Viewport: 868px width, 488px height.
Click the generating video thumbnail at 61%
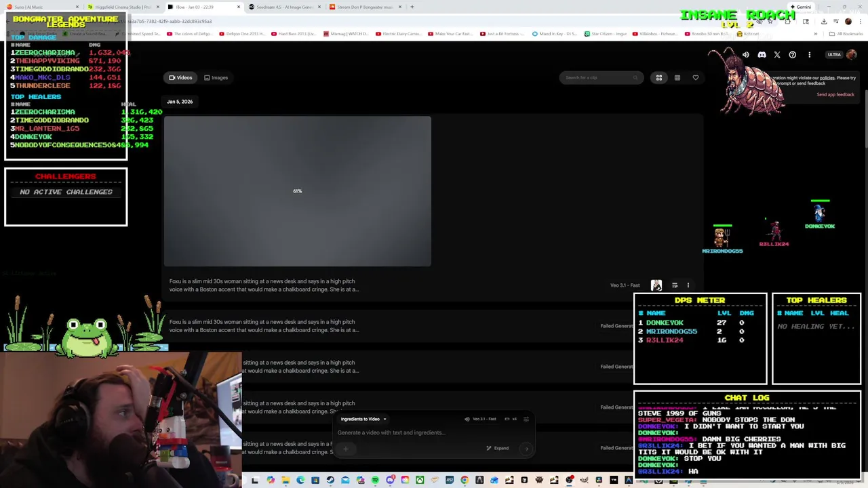click(x=297, y=191)
